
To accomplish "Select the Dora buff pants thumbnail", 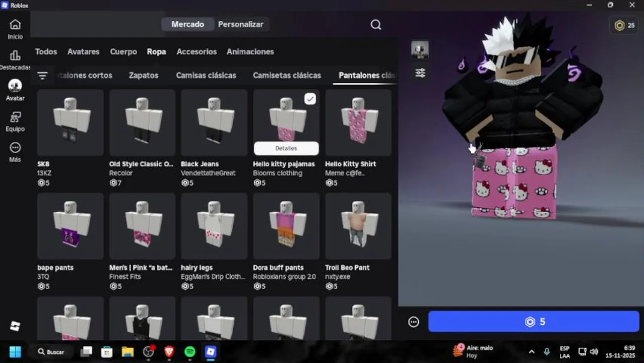I will pyautogui.click(x=286, y=226).
